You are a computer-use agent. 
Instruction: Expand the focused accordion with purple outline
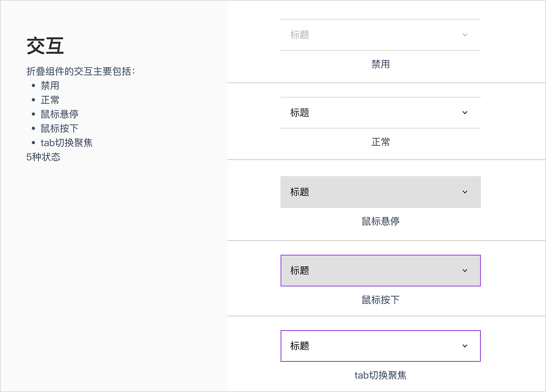pos(380,346)
